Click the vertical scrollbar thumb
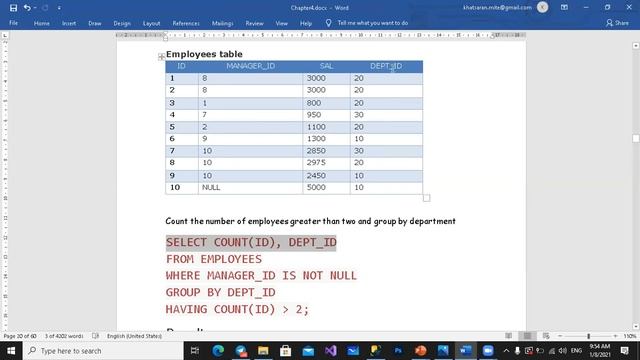 [636, 139]
